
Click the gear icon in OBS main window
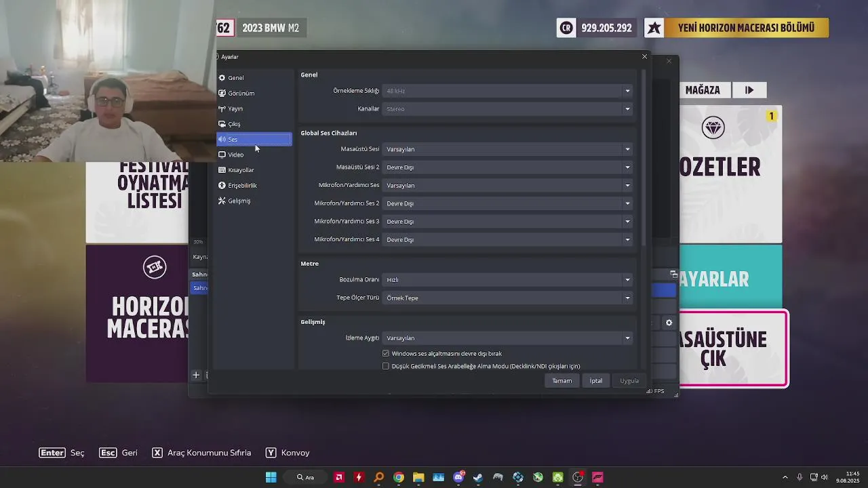[669, 323]
